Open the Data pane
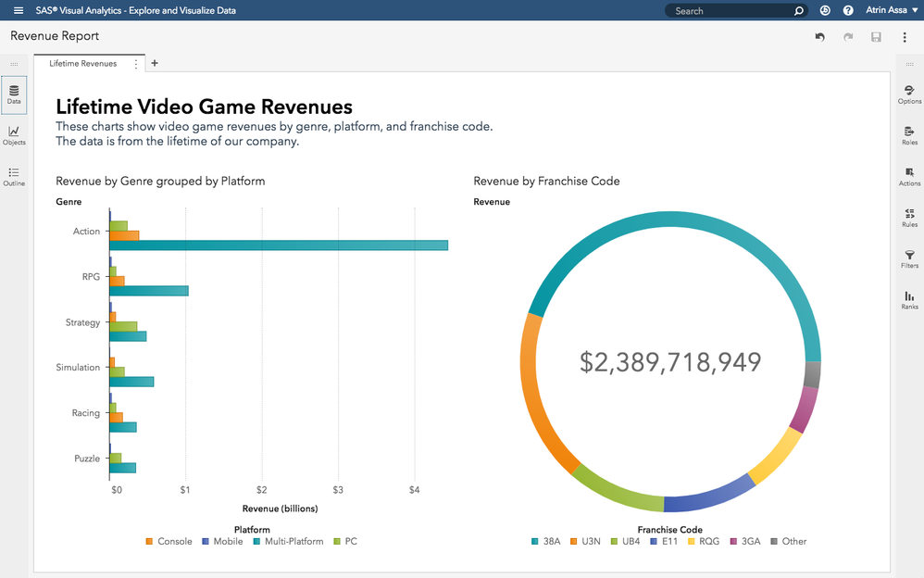 tap(14, 94)
